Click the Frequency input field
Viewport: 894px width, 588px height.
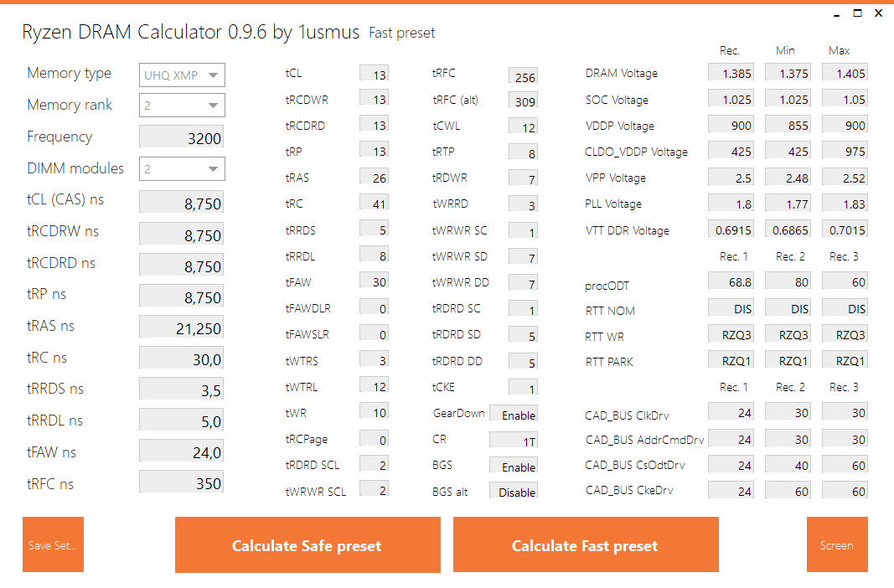(181, 138)
